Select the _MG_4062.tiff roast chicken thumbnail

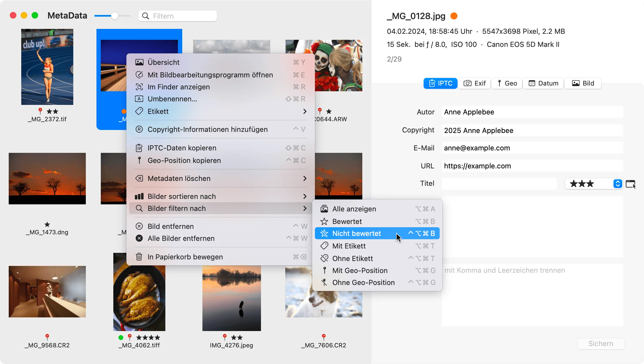[139, 292]
